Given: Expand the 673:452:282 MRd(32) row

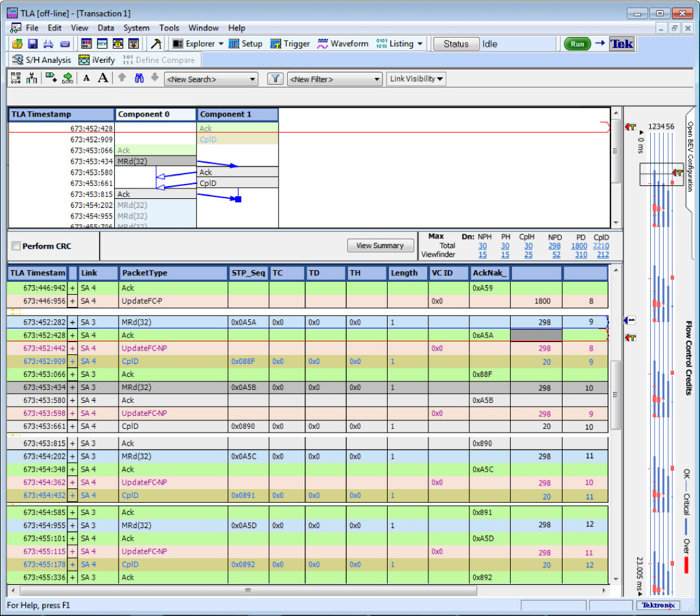Looking at the screenshot, I should point(73,323).
